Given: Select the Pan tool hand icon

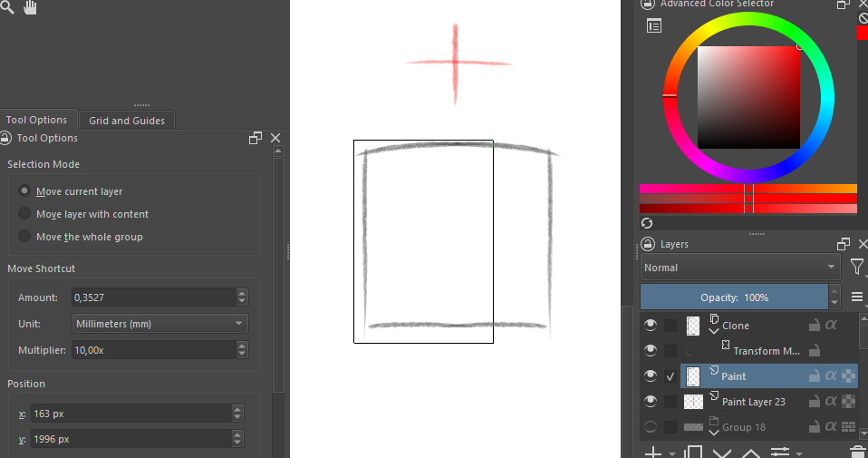Looking at the screenshot, I should 30,8.
